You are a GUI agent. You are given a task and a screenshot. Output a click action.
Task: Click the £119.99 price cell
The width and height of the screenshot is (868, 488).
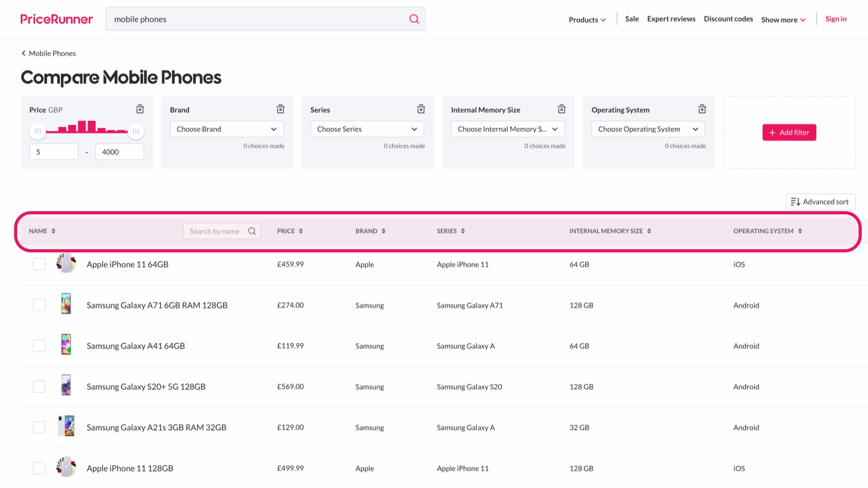tap(291, 346)
